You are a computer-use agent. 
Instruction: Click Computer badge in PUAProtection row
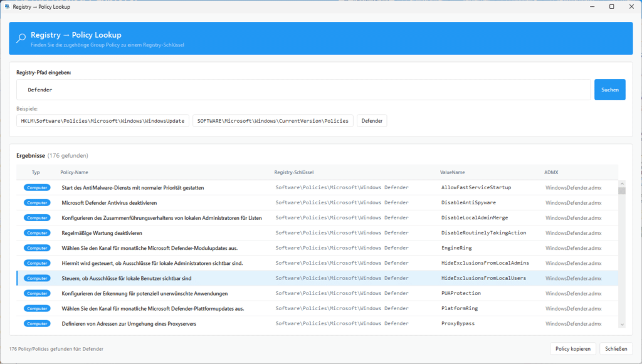[x=37, y=294]
